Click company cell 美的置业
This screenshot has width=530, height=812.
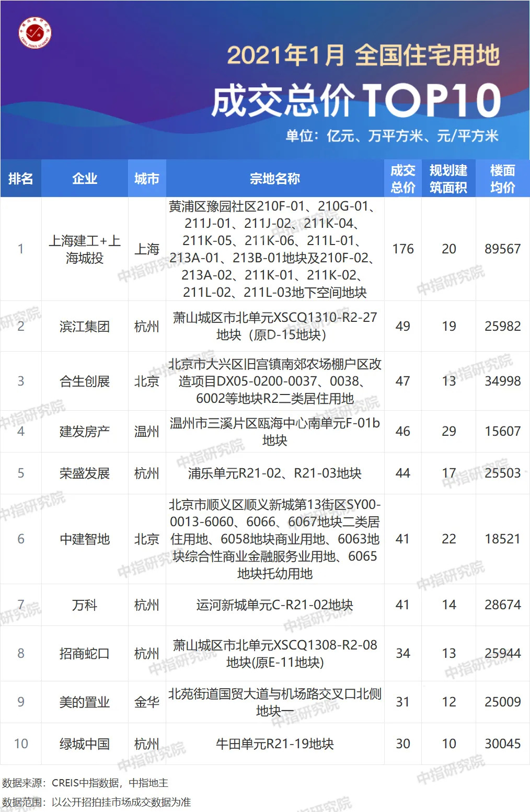click(85, 702)
